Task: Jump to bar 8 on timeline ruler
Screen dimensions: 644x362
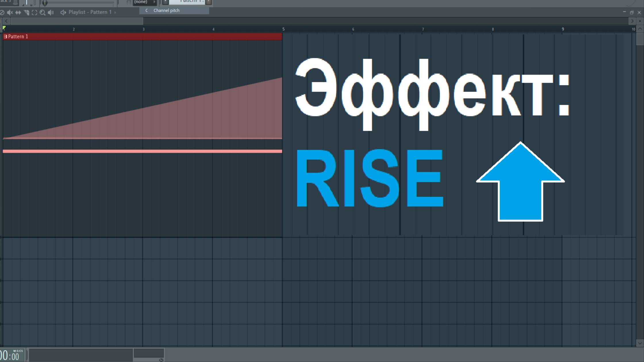Action: [x=493, y=29]
